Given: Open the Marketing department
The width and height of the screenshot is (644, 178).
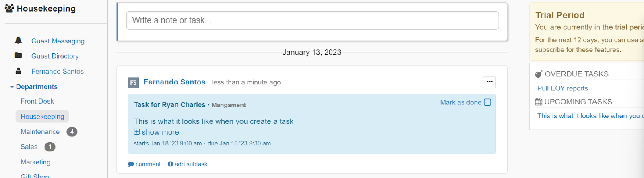Looking at the screenshot, I should [35, 162].
